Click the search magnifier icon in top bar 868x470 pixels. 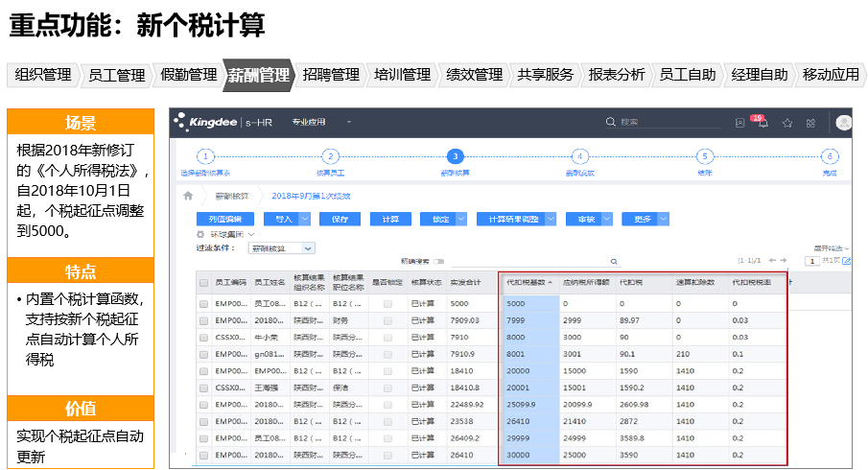[611, 122]
